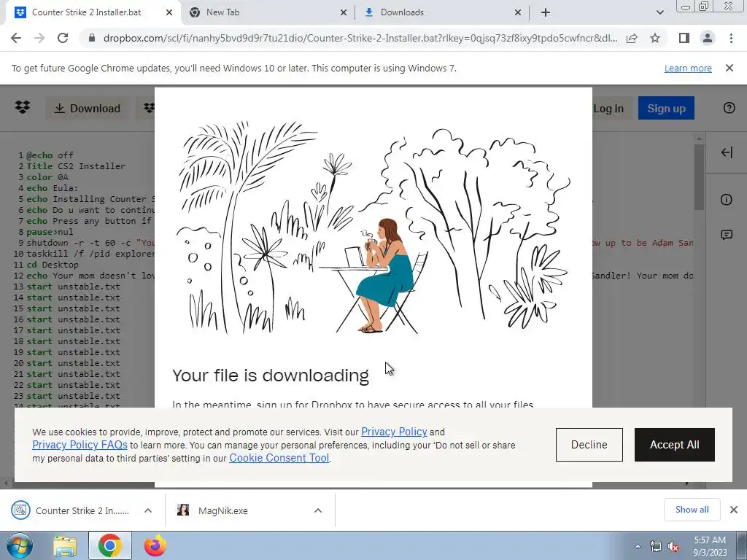Close the New Tab tab
This screenshot has width=747, height=560.
pos(344,13)
